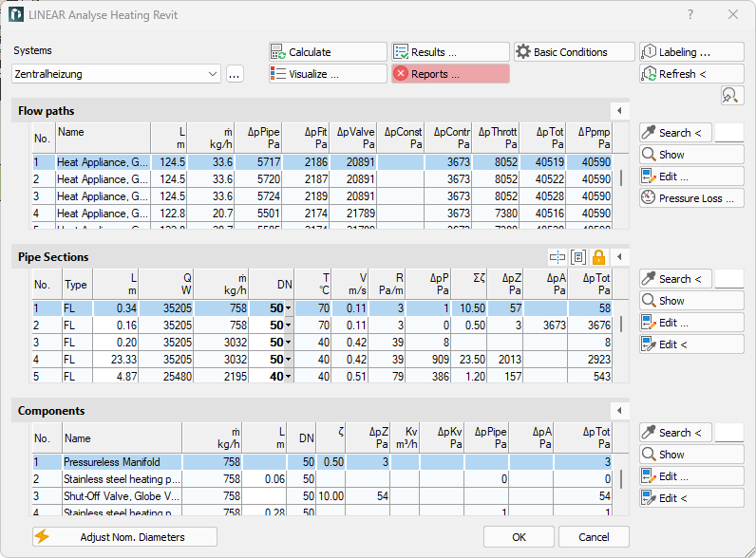Click Edit < in the Components side panel
756x558 pixels.
point(691,498)
